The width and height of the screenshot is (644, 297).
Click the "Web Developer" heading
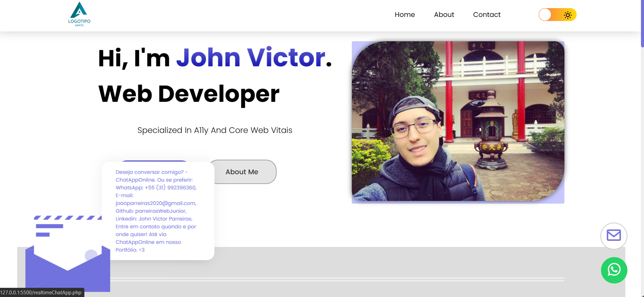189,94
